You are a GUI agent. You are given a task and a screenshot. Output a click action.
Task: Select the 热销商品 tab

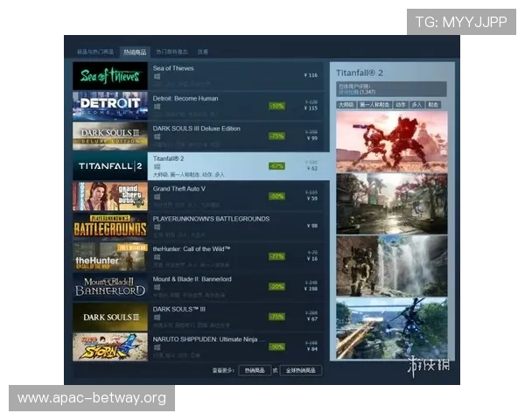[x=135, y=52]
